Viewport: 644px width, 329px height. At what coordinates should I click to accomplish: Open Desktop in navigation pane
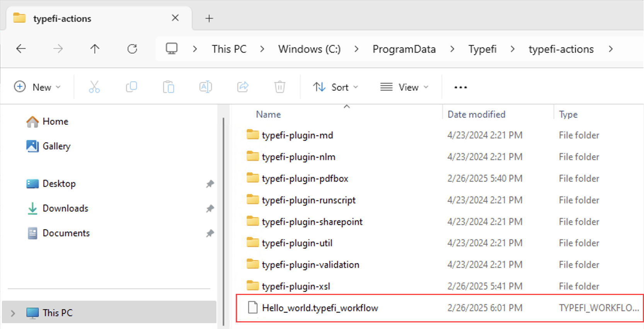(51, 184)
